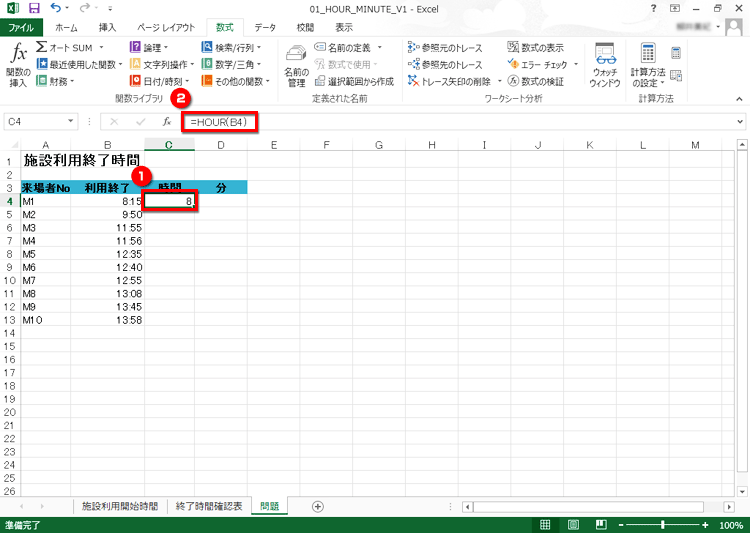Toggle Show Formulas (数式の表示)
Image resolution: width=750 pixels, height=533 pixels.
tap(536, 47)
